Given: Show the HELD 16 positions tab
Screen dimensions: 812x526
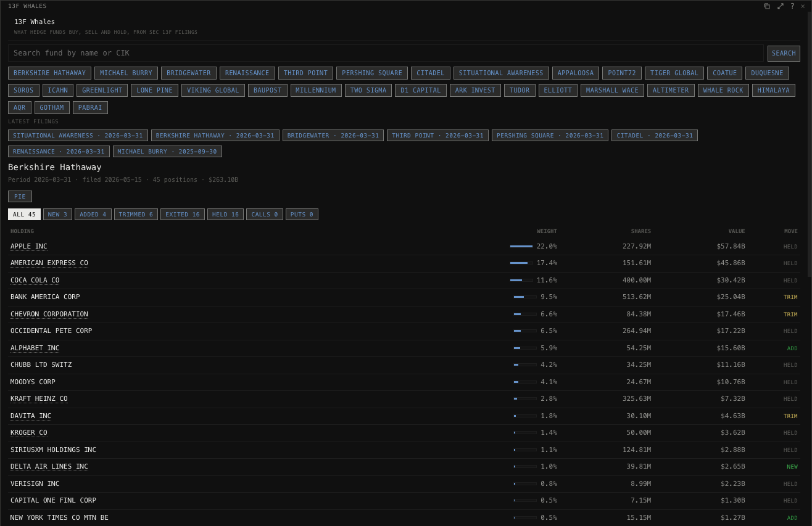Looking at the screenshot, I should tap(225, 215).
